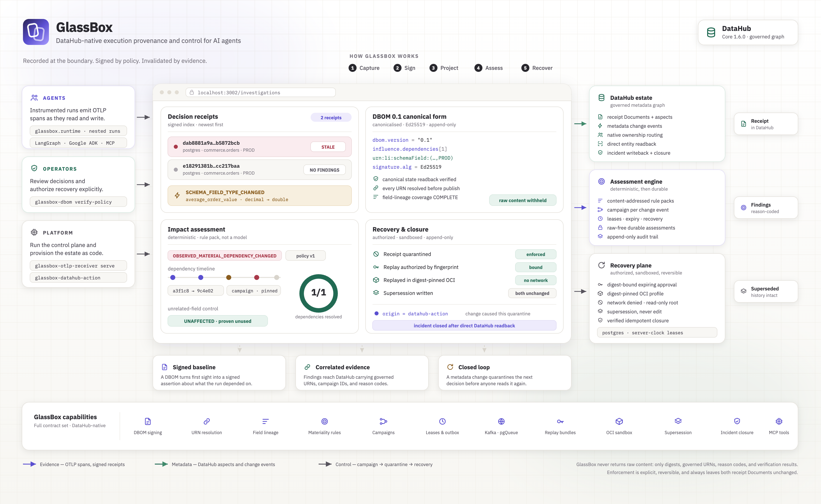Click the layers icon beside Supersession written

point(376,293)
